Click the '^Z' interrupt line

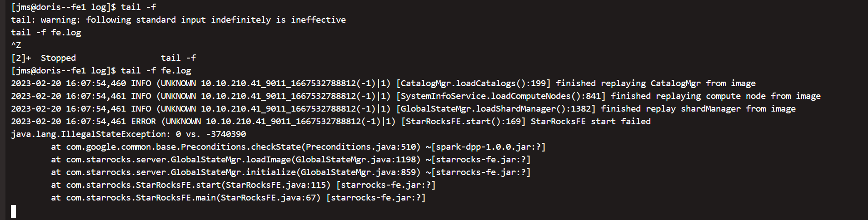click(x=16, y=45)
